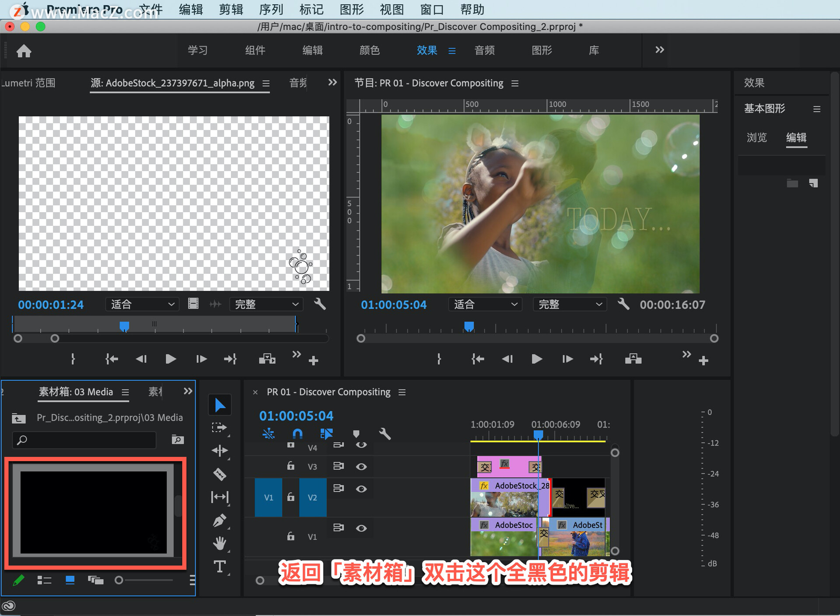840x616 pixels.
Task: Toggle V4 track visibility eye
Action: (x=361, y=445)
